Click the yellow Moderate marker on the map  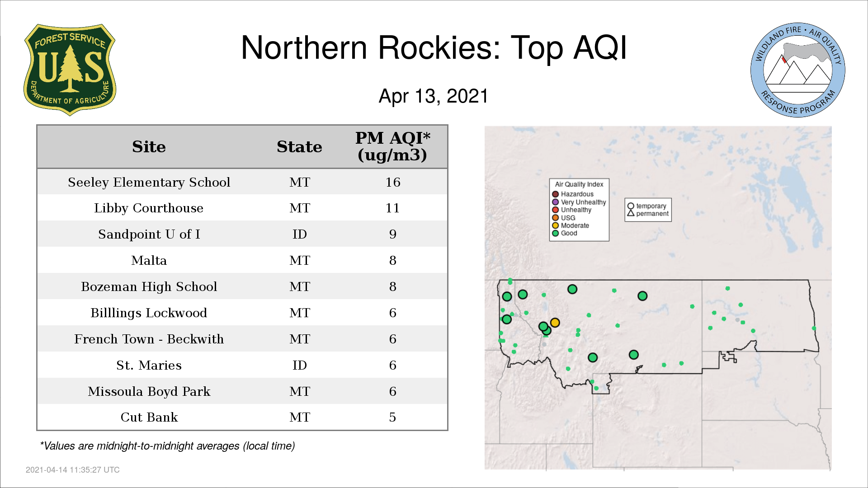555,323
